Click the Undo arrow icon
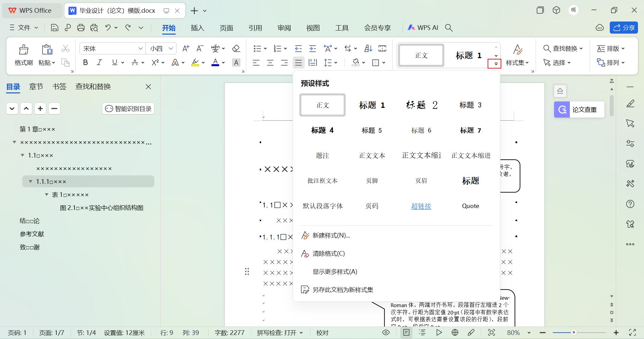This screenshot has height=339, width=644. click(108, 28)
